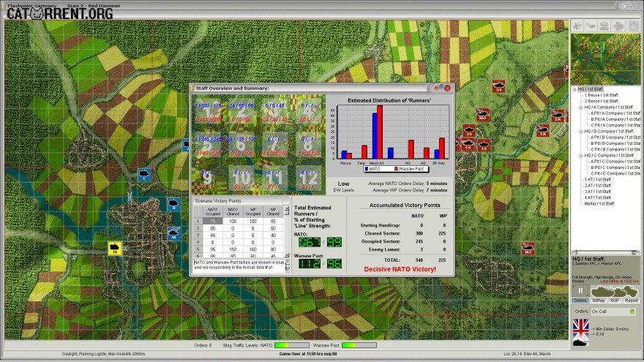
Task: Click the helmet toolbar icon
Action: pyautogui.click(x=604, y=26)
